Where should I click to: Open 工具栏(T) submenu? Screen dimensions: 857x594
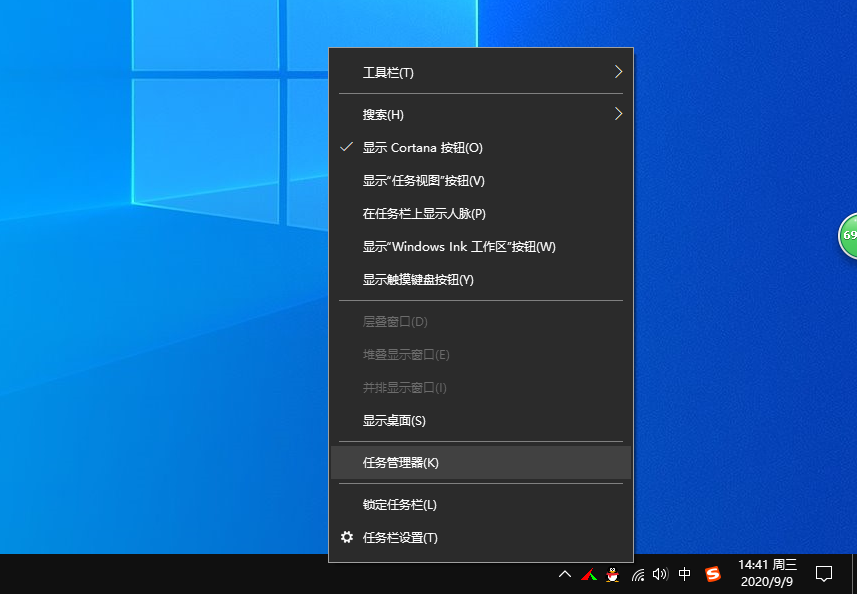click(480, 72)
